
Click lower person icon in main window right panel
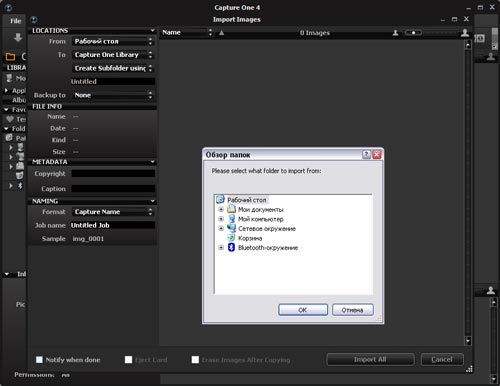[x=490, y=290]
